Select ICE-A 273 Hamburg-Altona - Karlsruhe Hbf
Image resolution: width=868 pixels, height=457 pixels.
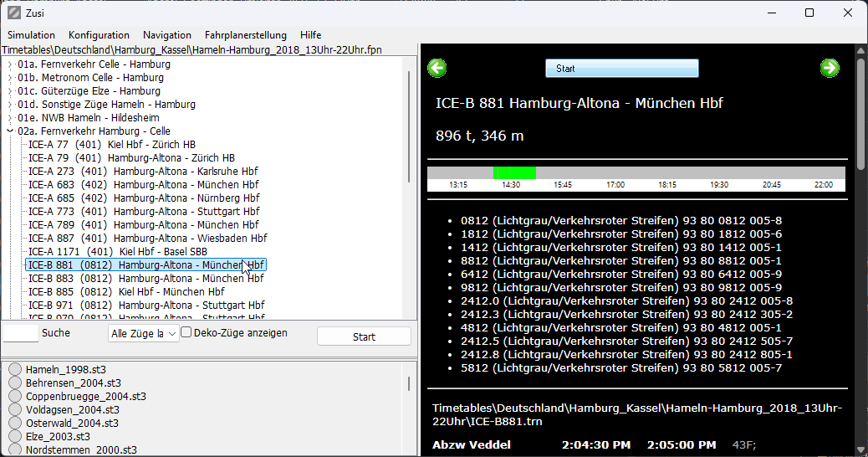tap(143, 172)
